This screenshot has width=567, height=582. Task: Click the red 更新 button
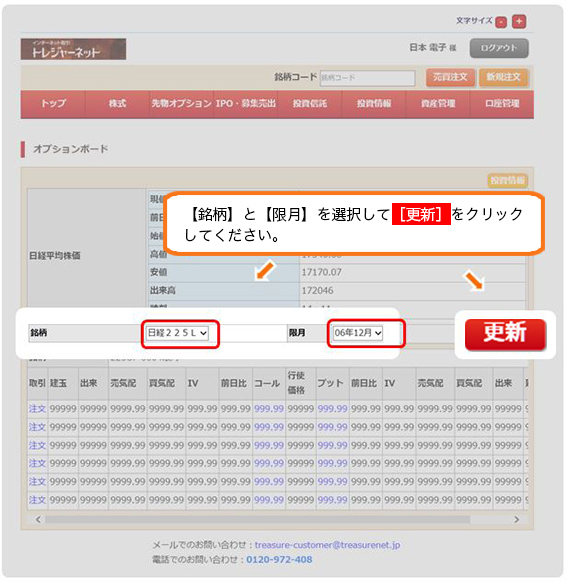[x=505, y=334]
